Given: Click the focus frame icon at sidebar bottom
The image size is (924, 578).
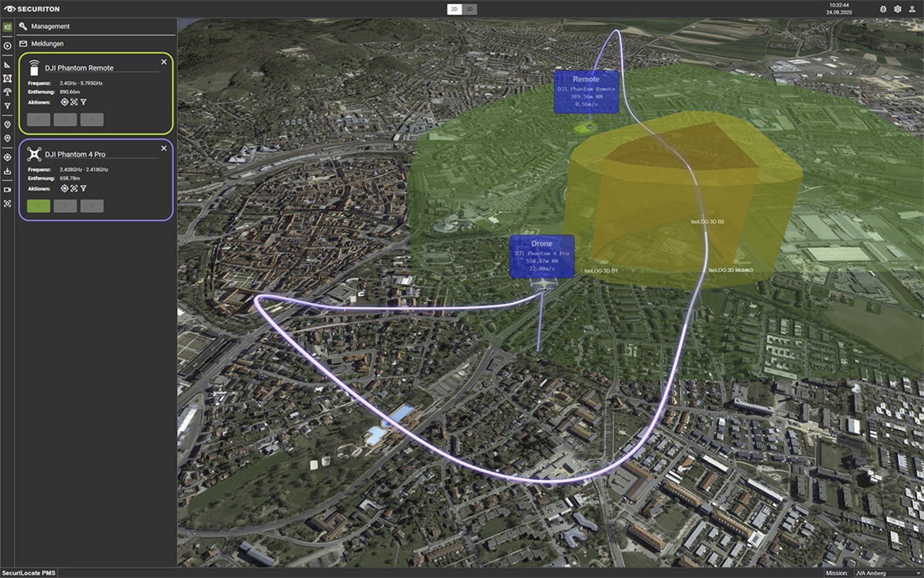Looking at the screenshot, I should 7,204.
